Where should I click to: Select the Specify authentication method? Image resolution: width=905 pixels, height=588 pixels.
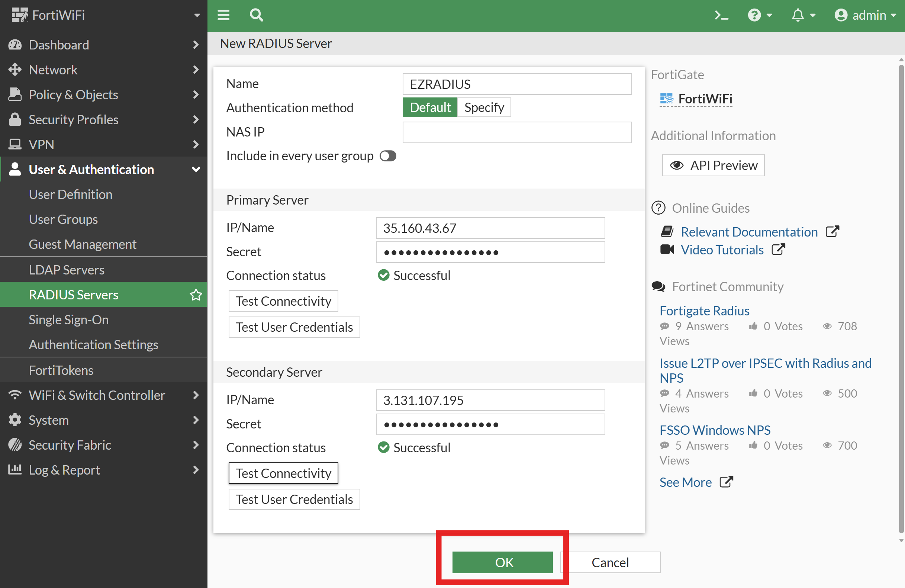tap(484, 107)
